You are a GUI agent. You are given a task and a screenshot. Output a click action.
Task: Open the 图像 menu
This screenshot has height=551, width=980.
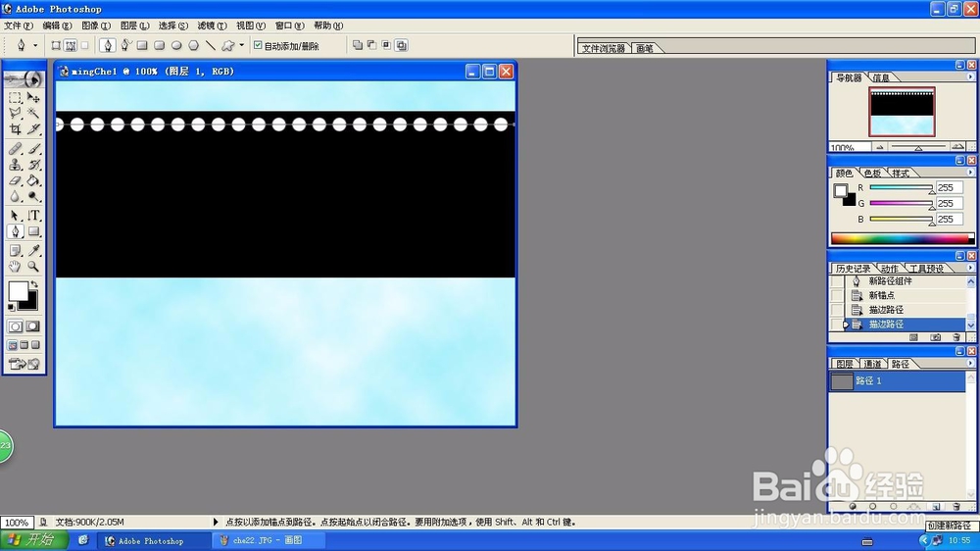coord(96,25)
